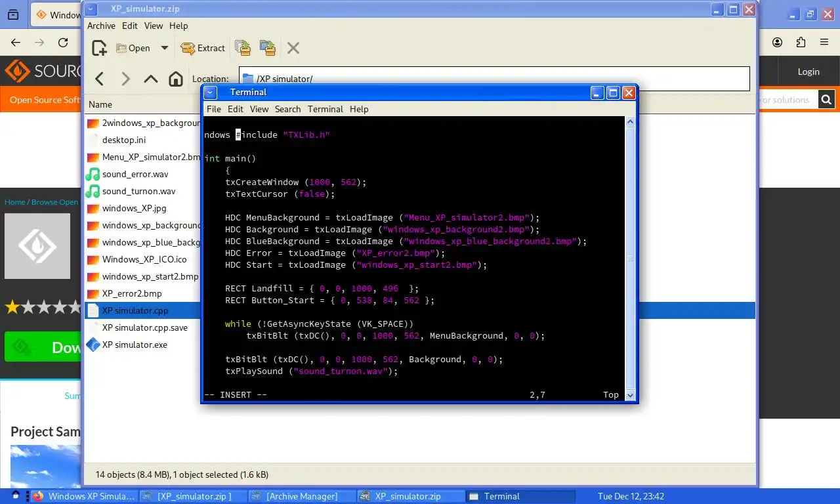
Task: Open Terminal window menu icon in titlebar
Action: [210, 93]
